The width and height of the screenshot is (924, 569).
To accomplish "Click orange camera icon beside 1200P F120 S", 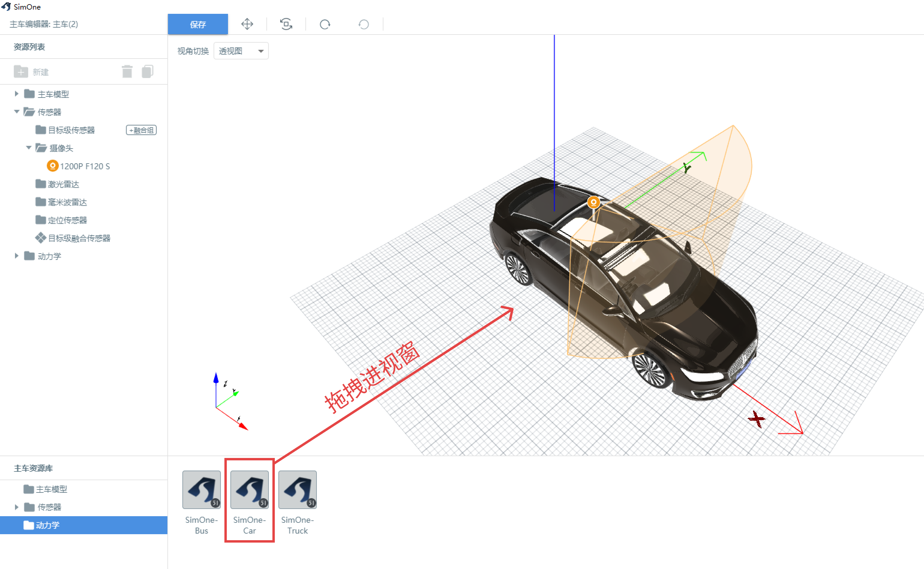I will (52, 166).
